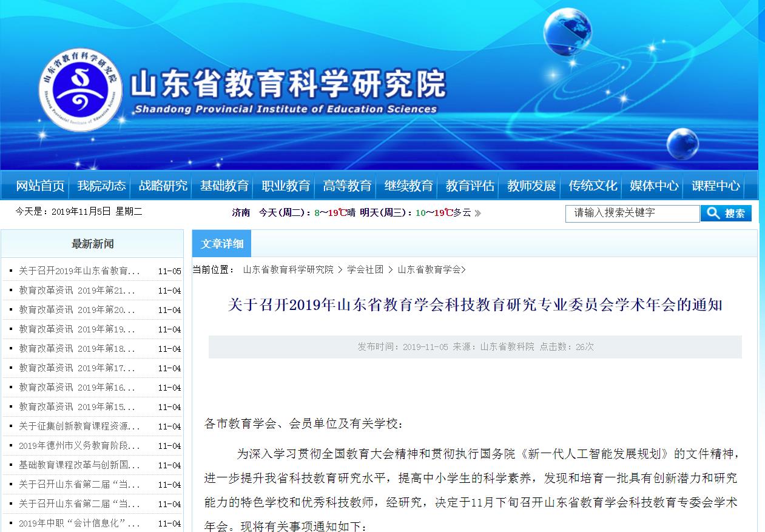Open news item 关于召开2019年山东省教育...
Screen dimensions: 765x532
79,271
